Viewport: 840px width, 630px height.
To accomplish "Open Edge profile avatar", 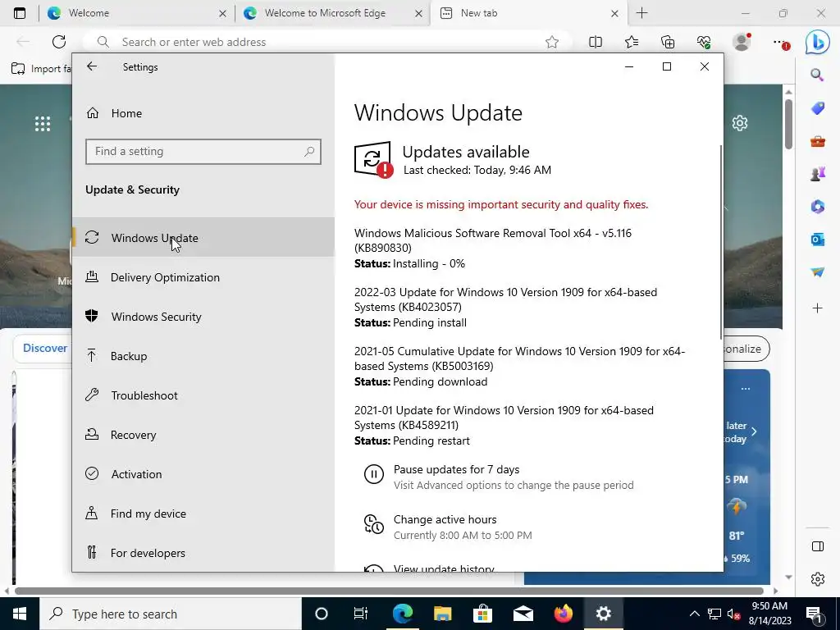I will (x=742, y=42).
